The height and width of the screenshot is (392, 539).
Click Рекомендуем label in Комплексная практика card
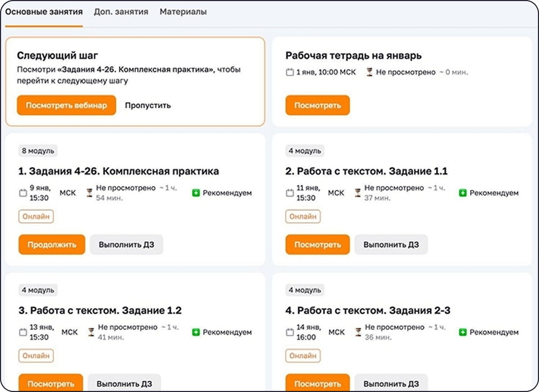pos(227,193)
